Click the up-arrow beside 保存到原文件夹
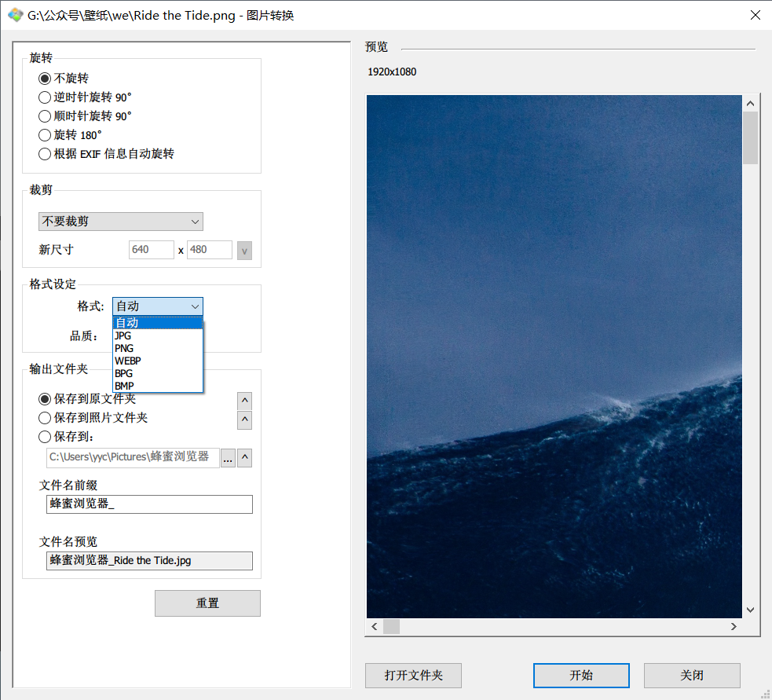Screen dimensions: 772x700 (244, 400)
